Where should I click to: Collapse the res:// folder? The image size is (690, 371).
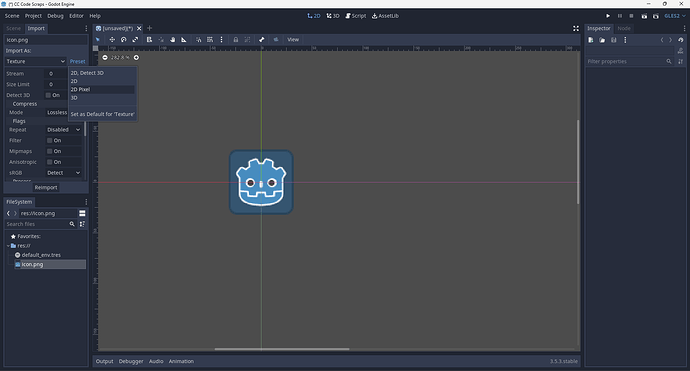pyautogui.click(x=8, y=246)
